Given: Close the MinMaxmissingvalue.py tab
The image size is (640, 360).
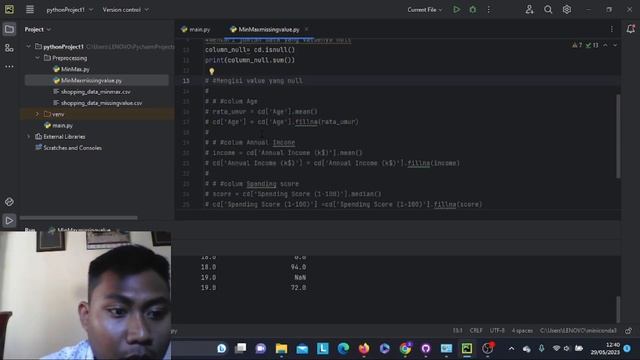Looking at the screenshot, I should pos(307,29).
